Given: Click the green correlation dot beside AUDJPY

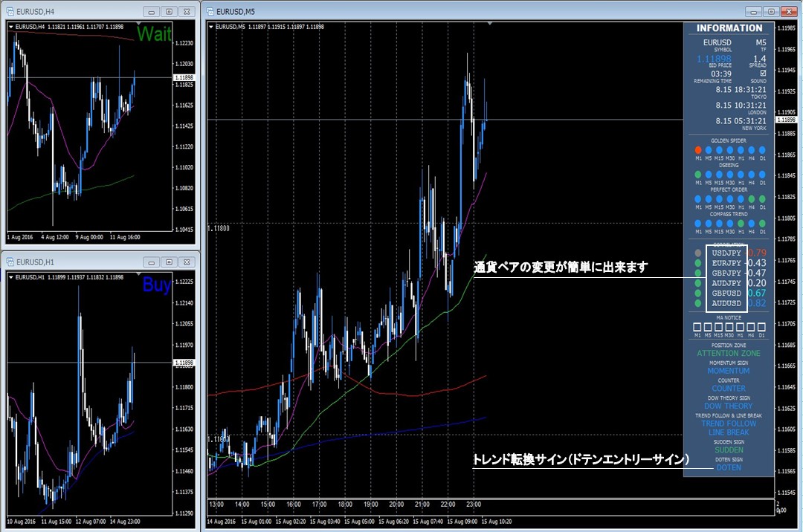Looking at the screenshot, I should [697, 283].
